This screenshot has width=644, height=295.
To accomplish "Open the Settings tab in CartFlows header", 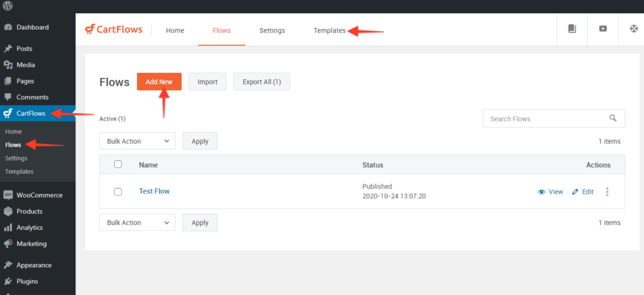I will point(272,30).
